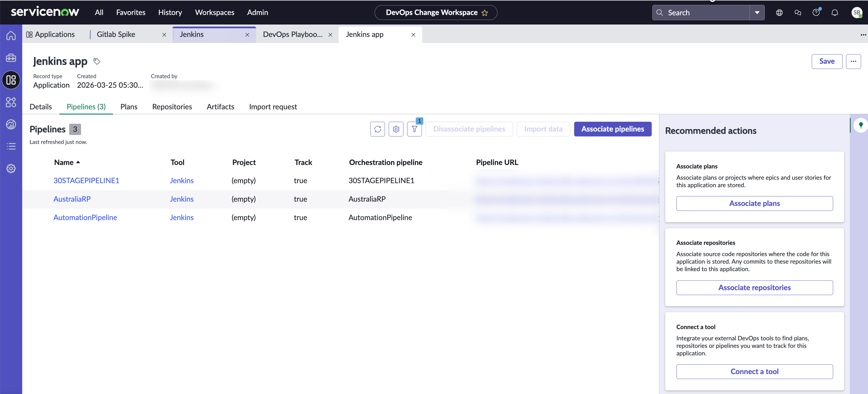The height and width of the screenshot is (394, 868).
Task: Click the DevOps Change Workspace pill
Action: click(x=436, y=13)
